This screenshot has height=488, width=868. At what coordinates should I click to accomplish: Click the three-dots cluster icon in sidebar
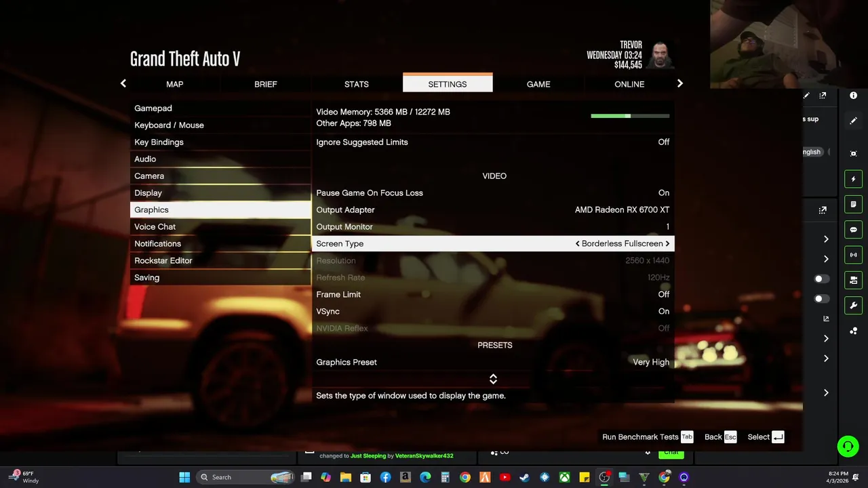point(853,331)
